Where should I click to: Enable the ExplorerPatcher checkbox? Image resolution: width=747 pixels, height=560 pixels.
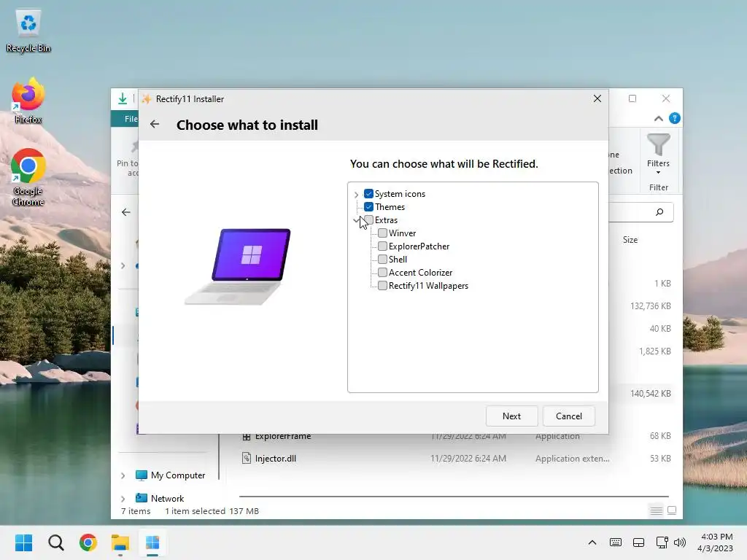click(x=382, y=246)
